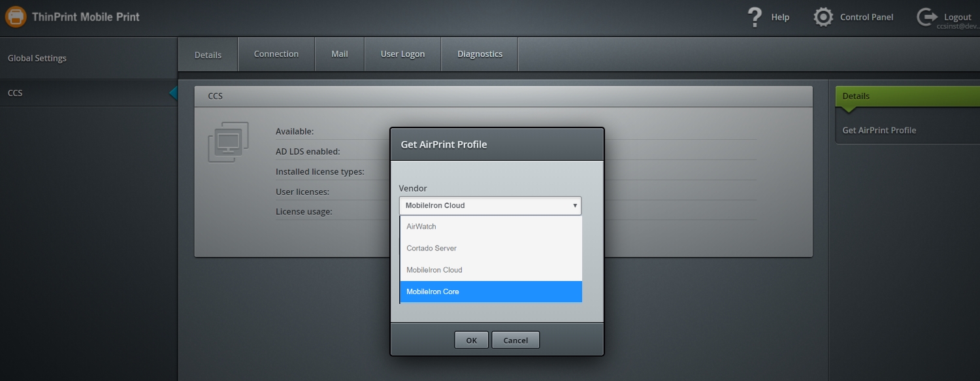The height and width of the screenshot is (381, 980).
Task: Open the User Logon tab
Action: 402,54
